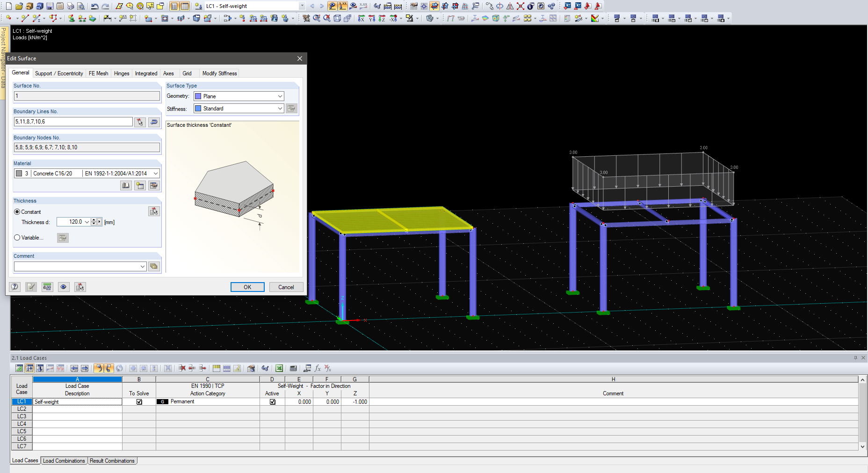Select Variable thickness option
868x473 pixels.
(x=17, y=238)
